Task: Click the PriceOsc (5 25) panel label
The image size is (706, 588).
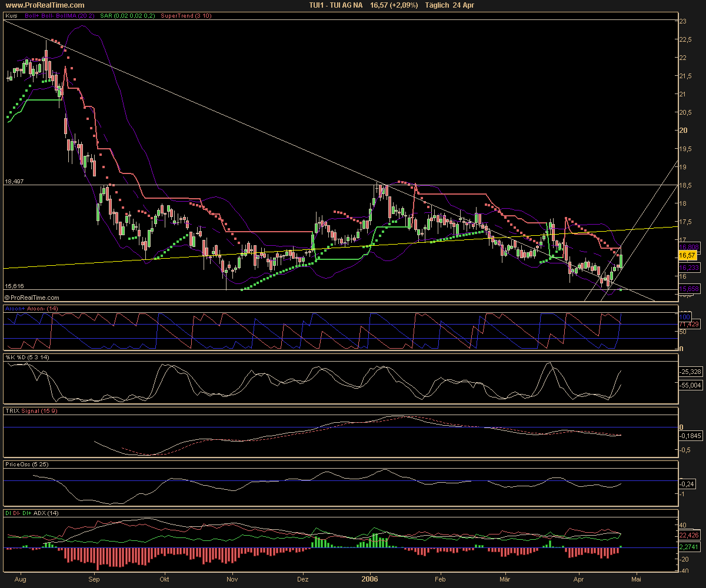Action: 26,464
